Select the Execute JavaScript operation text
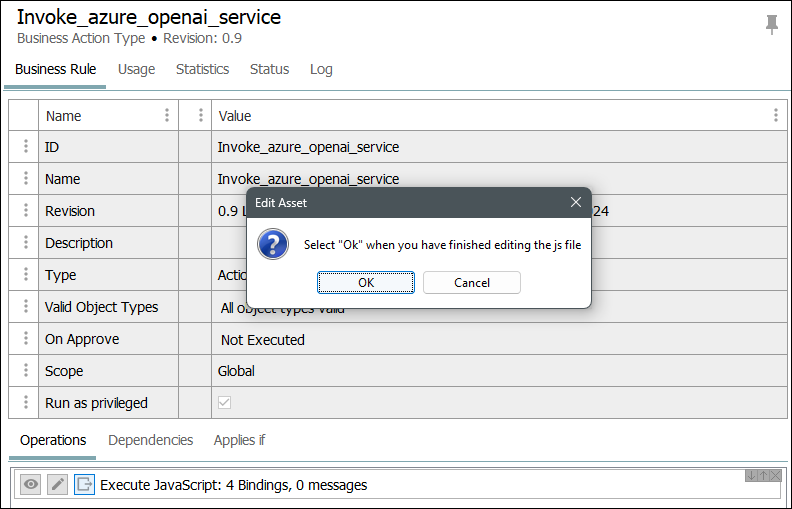This screenshot has height=509, width=792. [233, 485]
